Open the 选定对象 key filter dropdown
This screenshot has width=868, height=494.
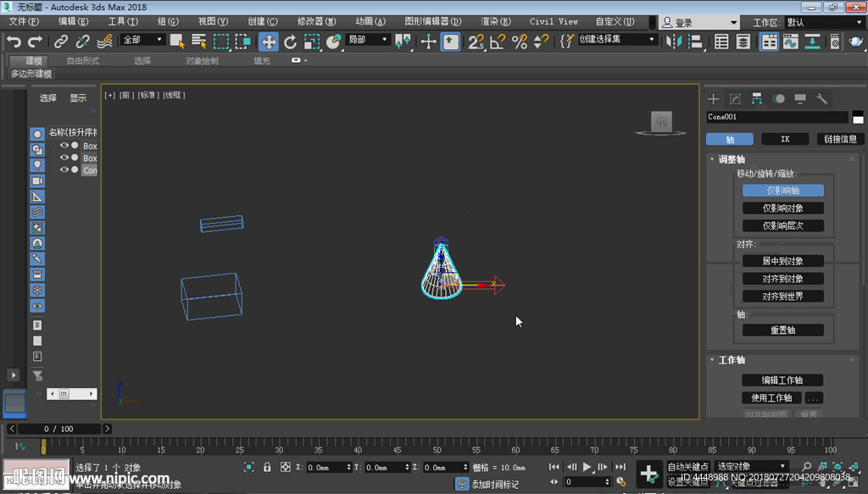[751, 466]
